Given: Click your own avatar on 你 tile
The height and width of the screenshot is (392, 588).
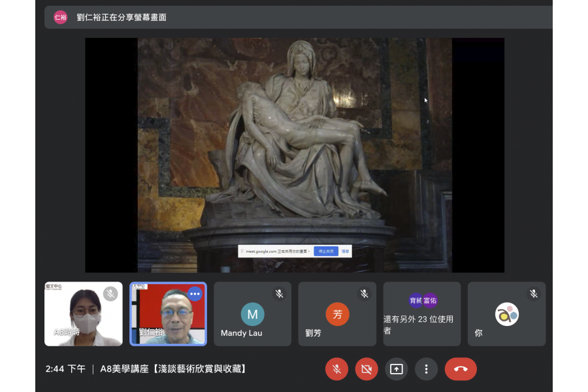Looking at the screenshot, I should click(506, 314).
